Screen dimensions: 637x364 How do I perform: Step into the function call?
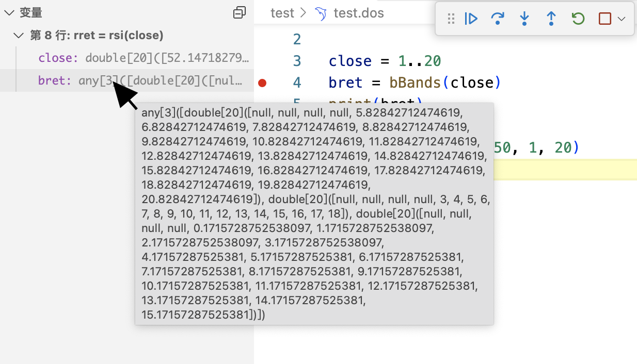(524, 19)
